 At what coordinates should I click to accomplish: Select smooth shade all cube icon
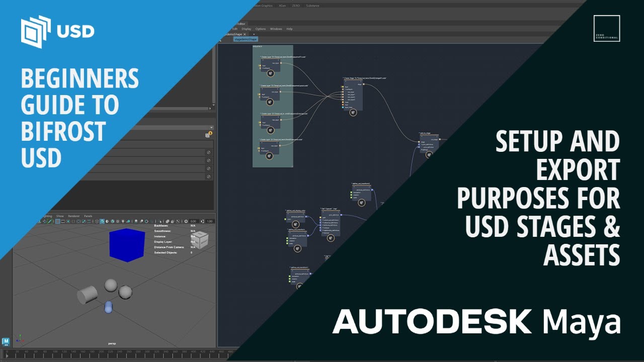(x=102, y=221)
